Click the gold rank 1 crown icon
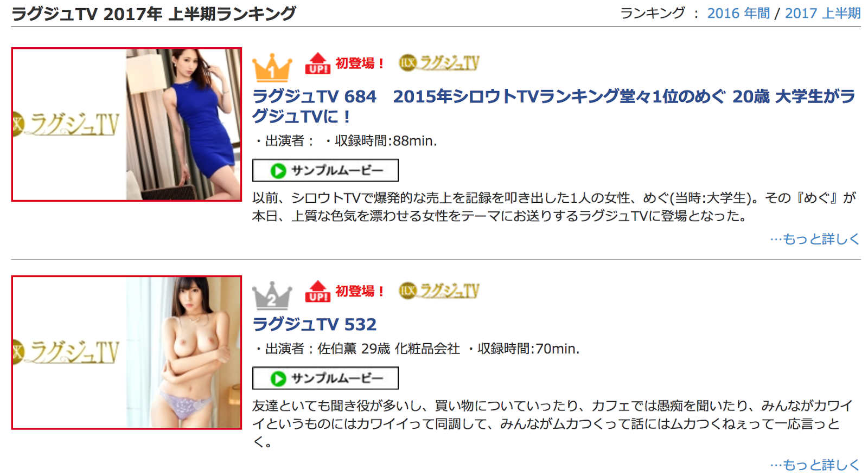 pos(272,68)
